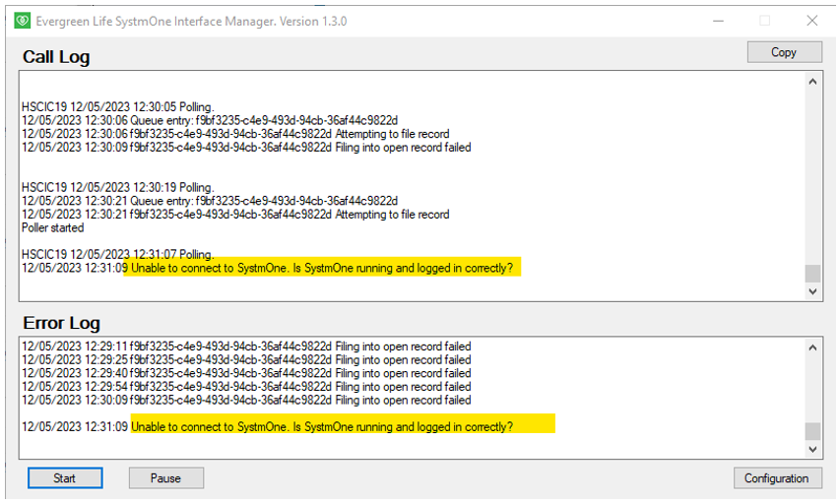Click Error Log scrollbar down arrow
839x504 pixels.
point(812,450)
